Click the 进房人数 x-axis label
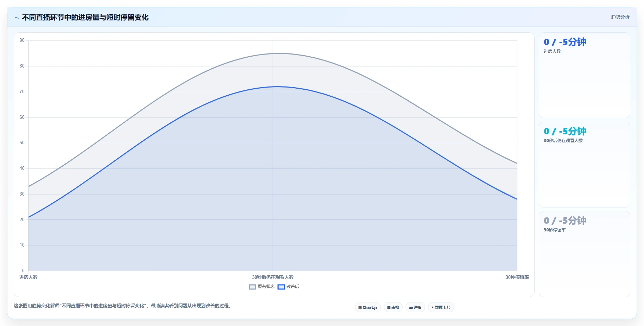This screenshot has height=326, width=644. [x=28, y=277]
